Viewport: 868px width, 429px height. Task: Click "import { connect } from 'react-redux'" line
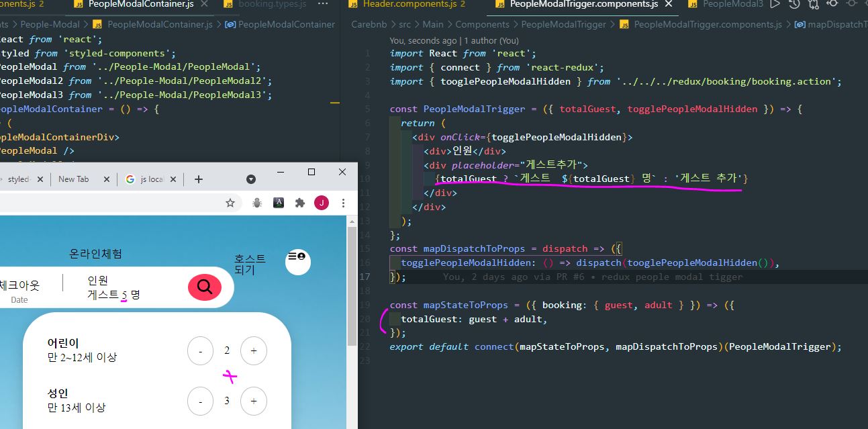click(x=497, y=67)
